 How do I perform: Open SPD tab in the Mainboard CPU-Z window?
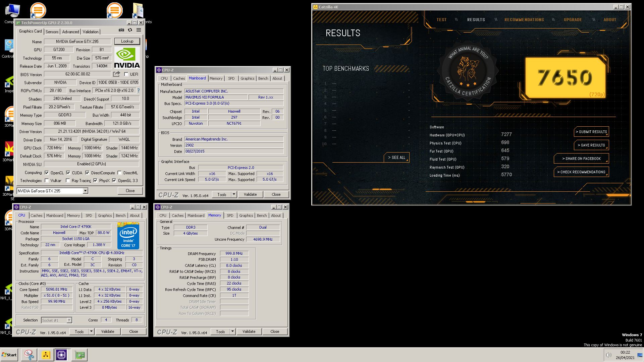231,78
